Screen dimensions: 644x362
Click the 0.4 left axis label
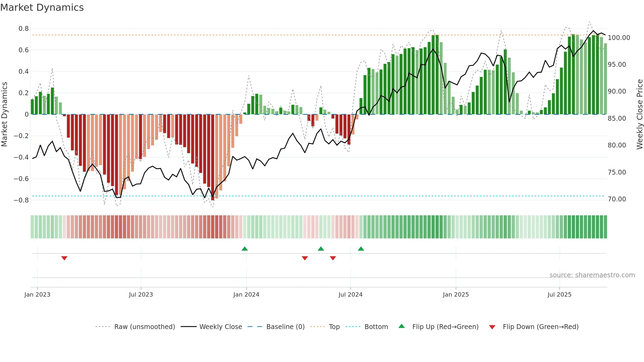click(x=24, y=71)
